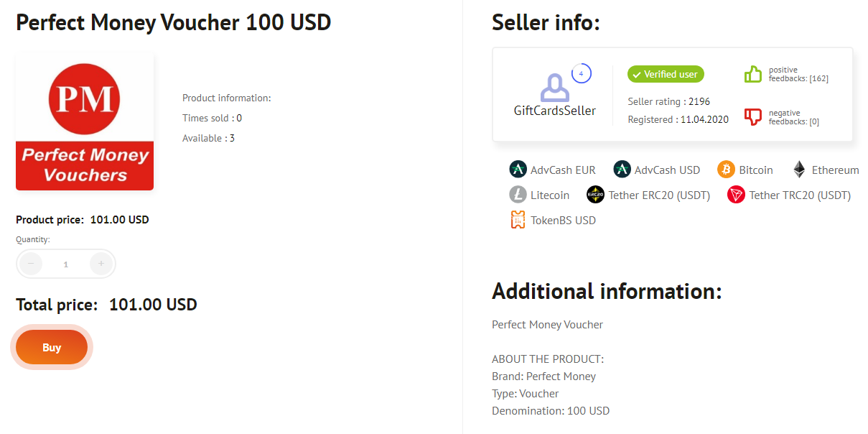Decrease quantity with the minus button
Viewport: 868px width, 434px height.
30,264
